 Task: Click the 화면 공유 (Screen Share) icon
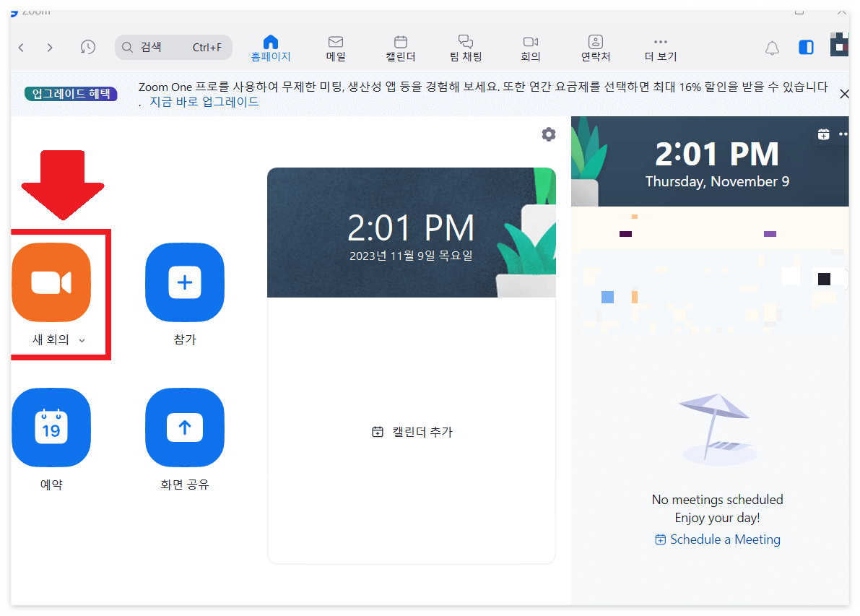185,428
